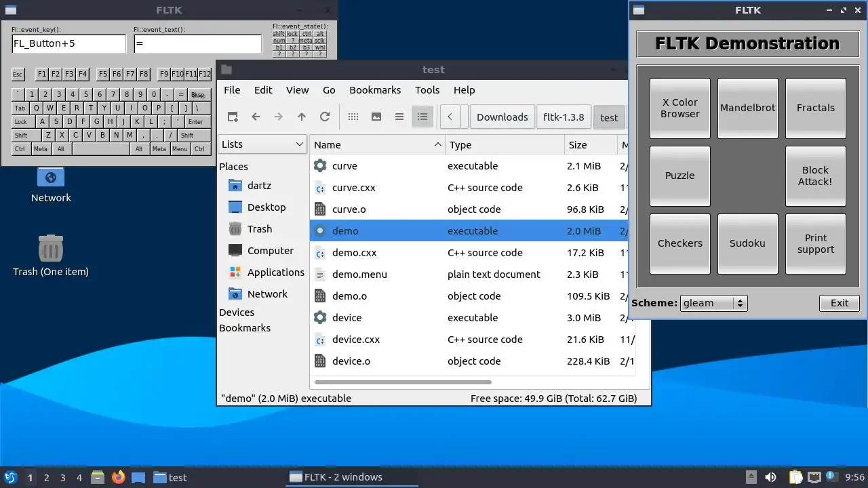This screenshot has width=868, height=488.
Task: Switch to thumbnail view
Action: click(376, 117)
